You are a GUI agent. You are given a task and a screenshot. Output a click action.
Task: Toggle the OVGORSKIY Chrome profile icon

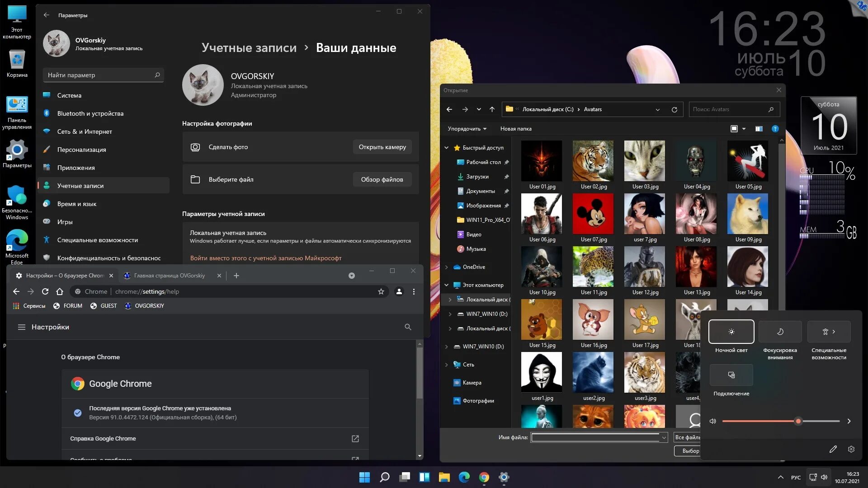coord(398,291)
